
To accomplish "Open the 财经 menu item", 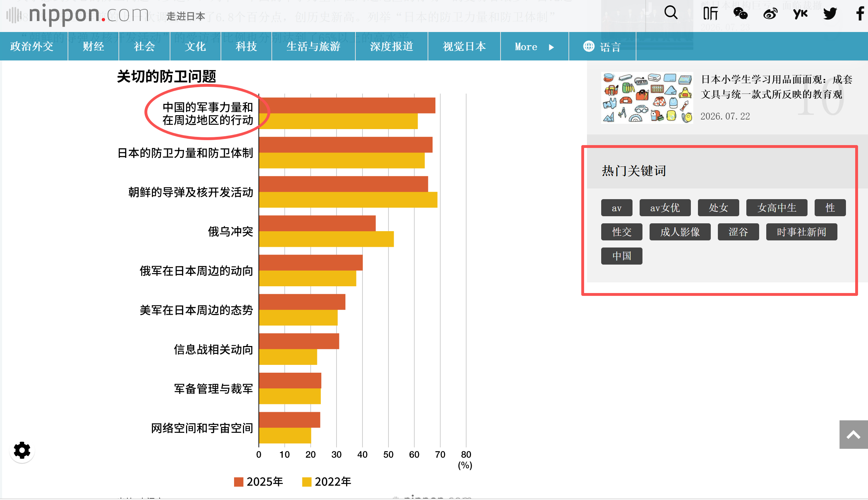I will coord(93,46).
